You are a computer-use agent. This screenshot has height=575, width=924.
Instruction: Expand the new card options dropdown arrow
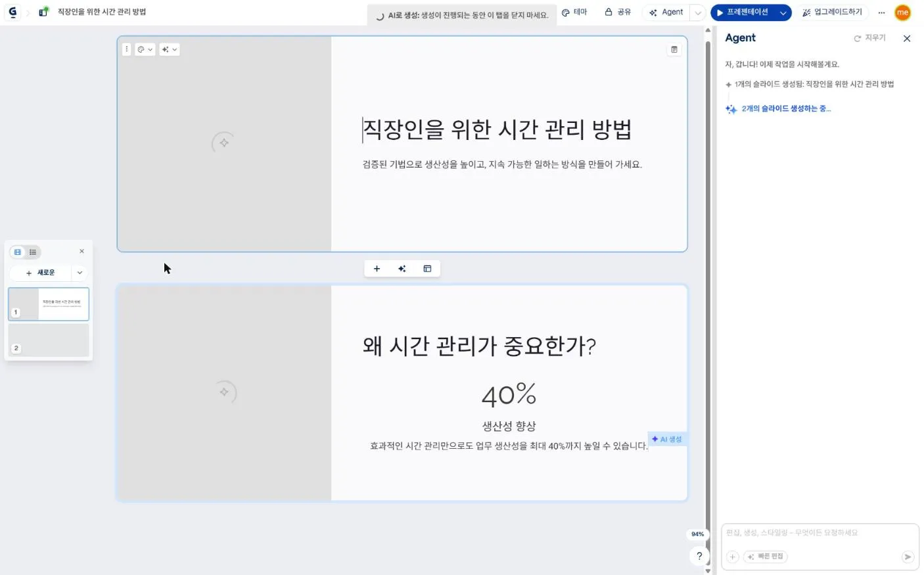pos(80,273)
